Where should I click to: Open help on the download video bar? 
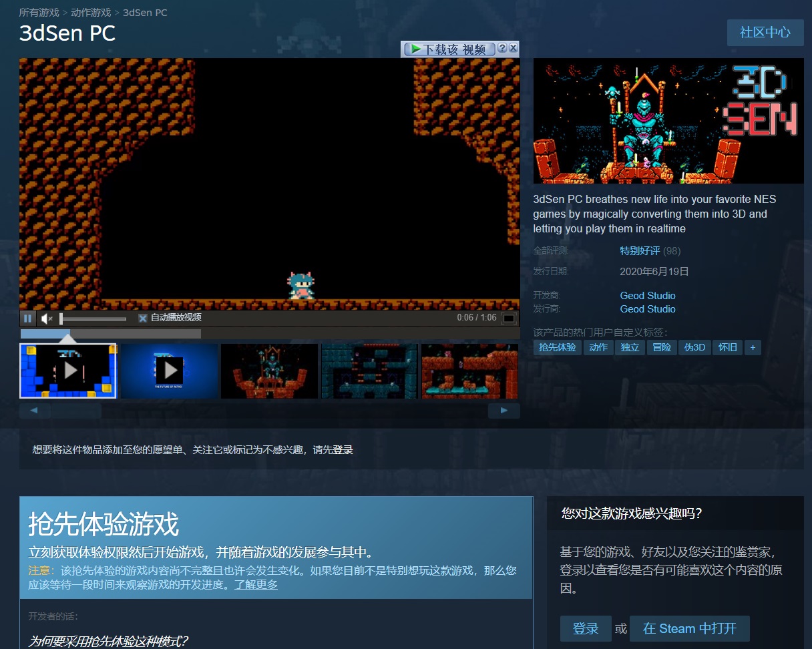[502, 48]
